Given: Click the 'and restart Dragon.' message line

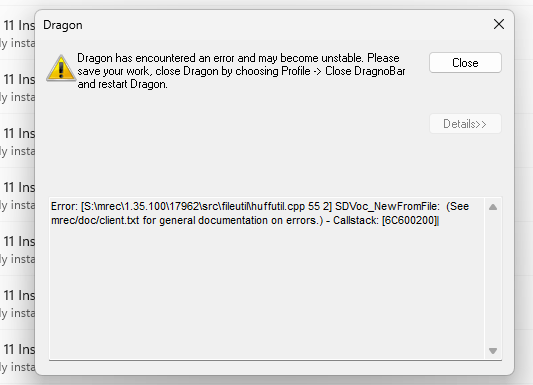Looking at the screenshot, I should point(122,84).
